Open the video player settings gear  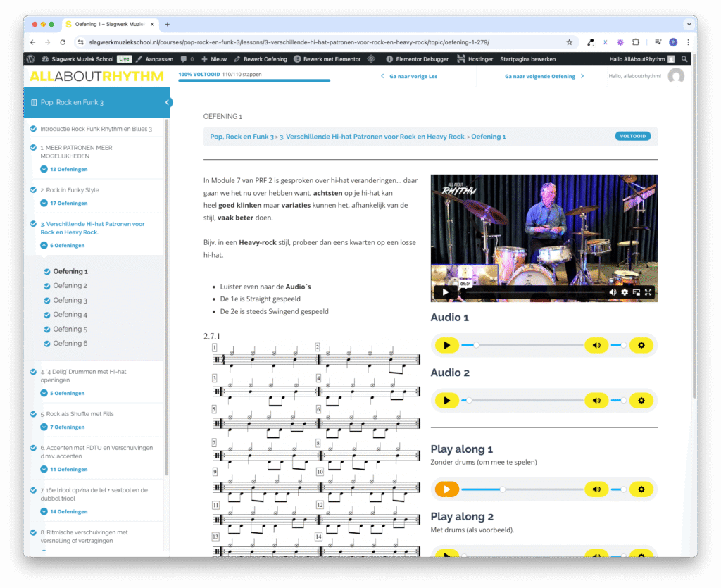point(625,292)
